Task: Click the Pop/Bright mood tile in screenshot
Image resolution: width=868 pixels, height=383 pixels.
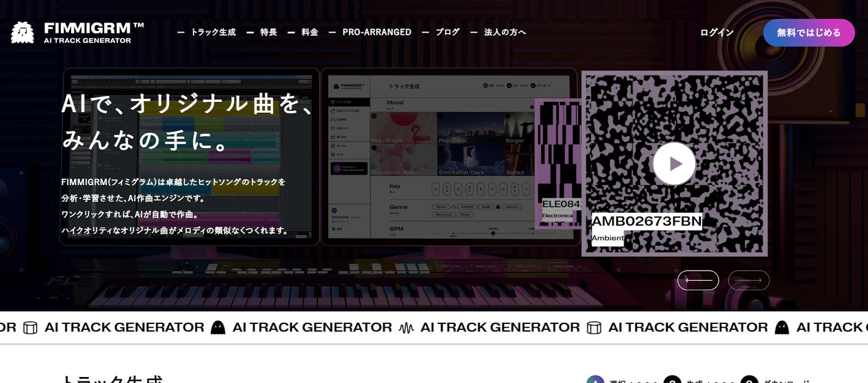Action: coord(404,129)
